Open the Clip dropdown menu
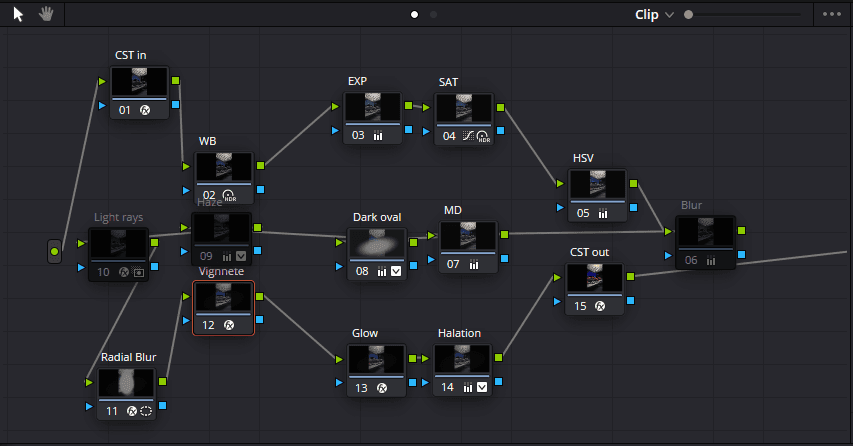The image size is (853, 446). (x=654, y=15)
